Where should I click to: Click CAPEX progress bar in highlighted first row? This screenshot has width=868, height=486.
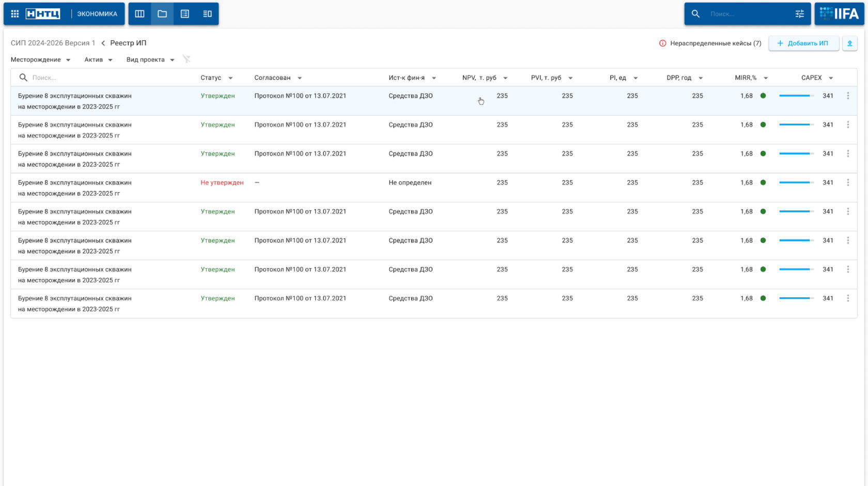pos(796,96)
